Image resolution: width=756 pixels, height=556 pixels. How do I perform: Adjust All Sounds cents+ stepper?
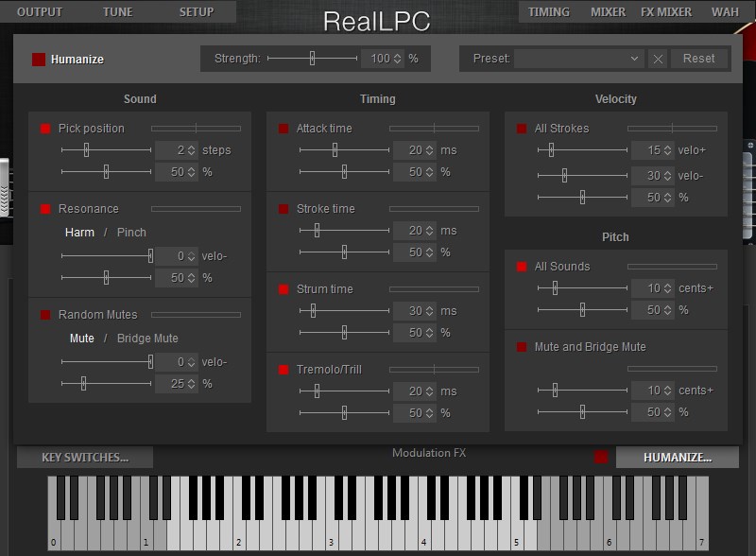tap(668, 288)
